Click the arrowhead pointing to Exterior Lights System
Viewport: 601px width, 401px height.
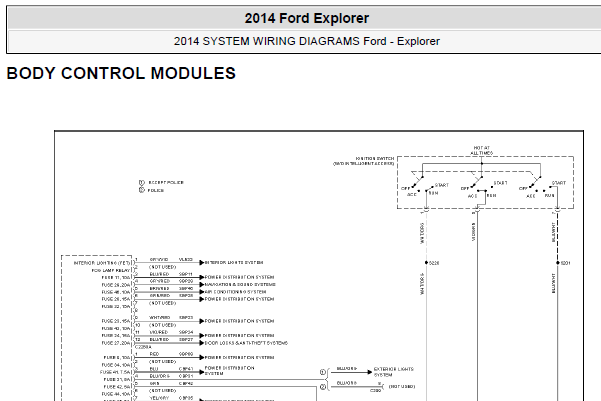pyautogui.click(x=369, y=372)
